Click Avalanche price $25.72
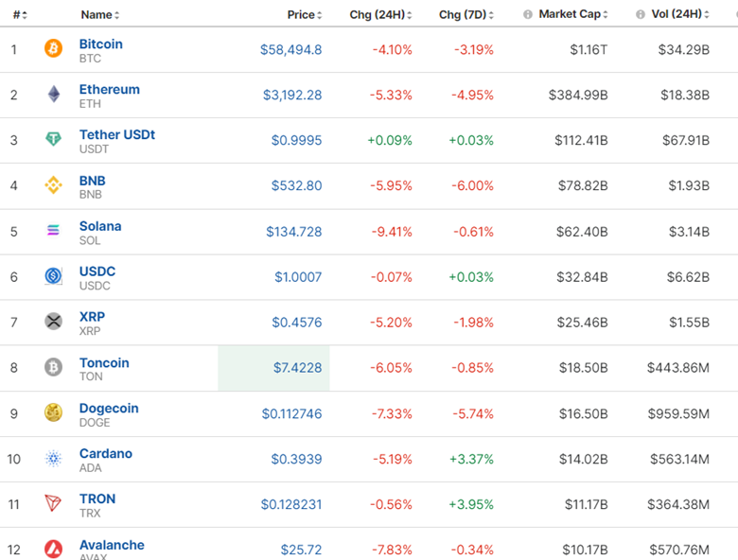Viewport: 738px width, 560px height. (301, 550)
